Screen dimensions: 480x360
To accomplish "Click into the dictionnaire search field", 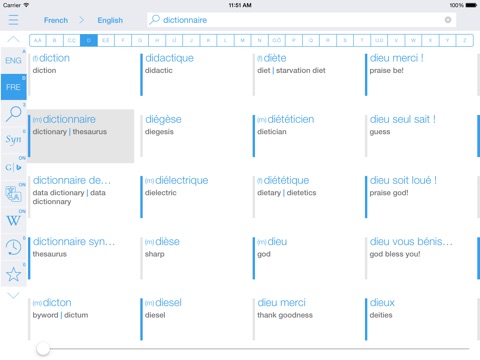I will 302,20.
